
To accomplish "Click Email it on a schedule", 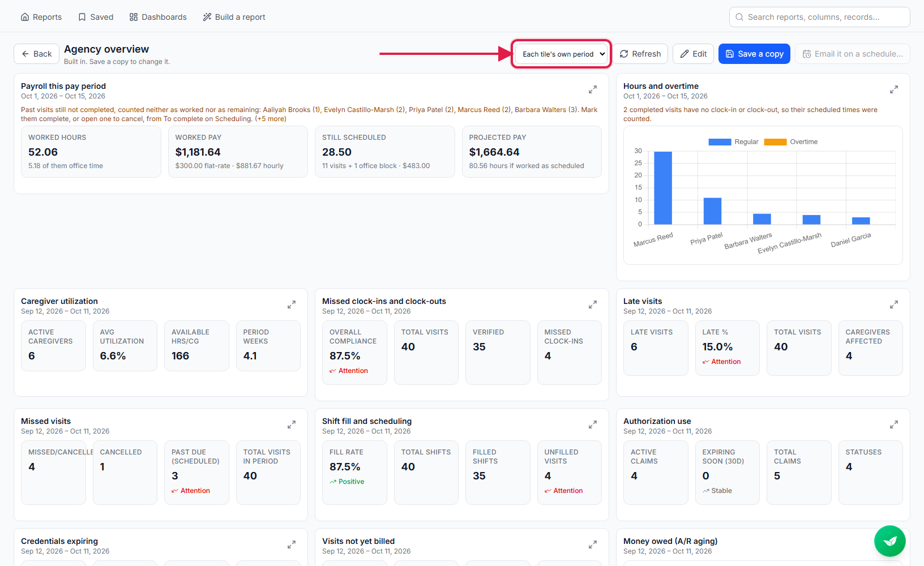I will tap(853, 54).
